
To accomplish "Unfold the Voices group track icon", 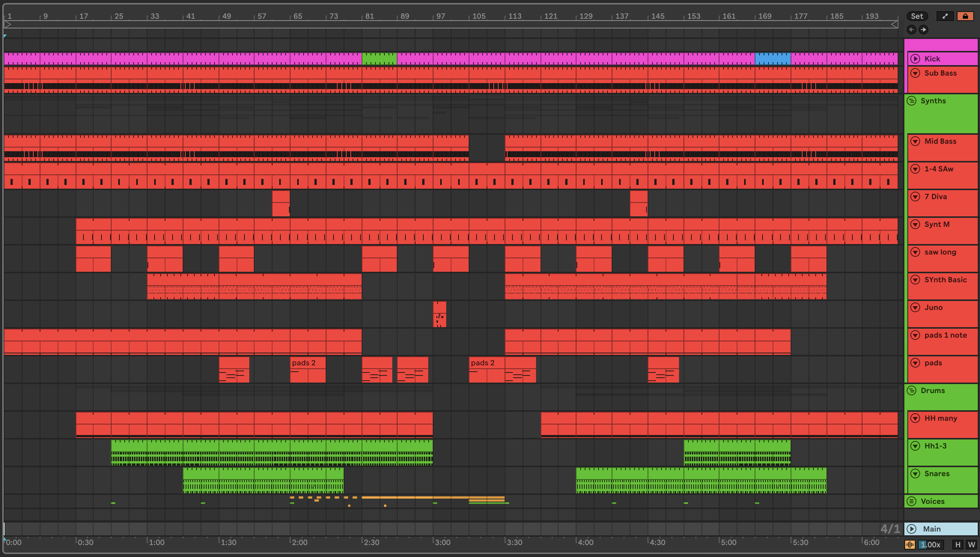I will [912, 501].
